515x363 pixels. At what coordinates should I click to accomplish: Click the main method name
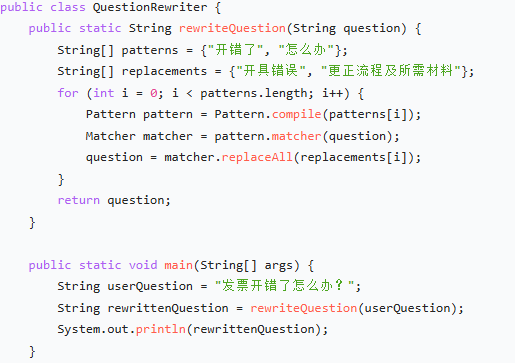click(x=178, y=265)
